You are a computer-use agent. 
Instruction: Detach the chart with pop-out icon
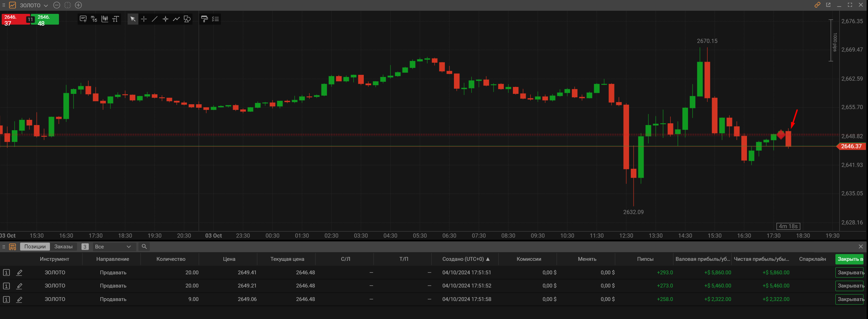pos(828,5)
